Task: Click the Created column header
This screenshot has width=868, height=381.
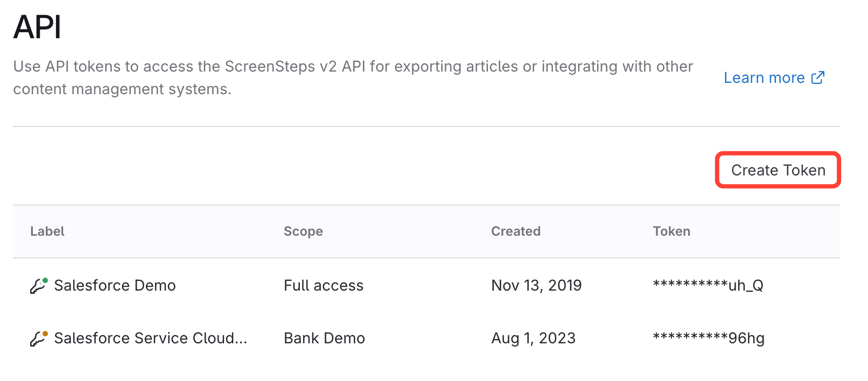Action: pyautogui.click(x=515, y=231)
